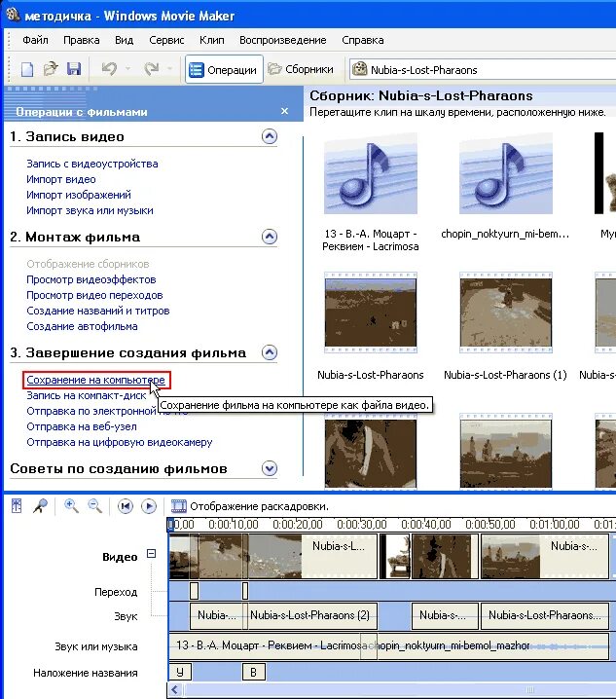Click the Redo arrow icon

152,69
